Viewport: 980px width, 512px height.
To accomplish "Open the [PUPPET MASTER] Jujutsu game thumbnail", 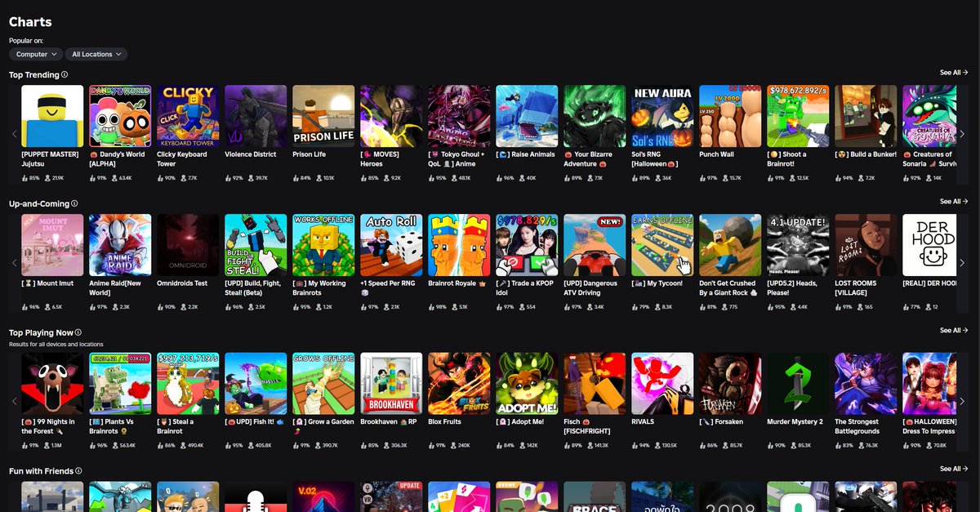I will coord(52,116).
